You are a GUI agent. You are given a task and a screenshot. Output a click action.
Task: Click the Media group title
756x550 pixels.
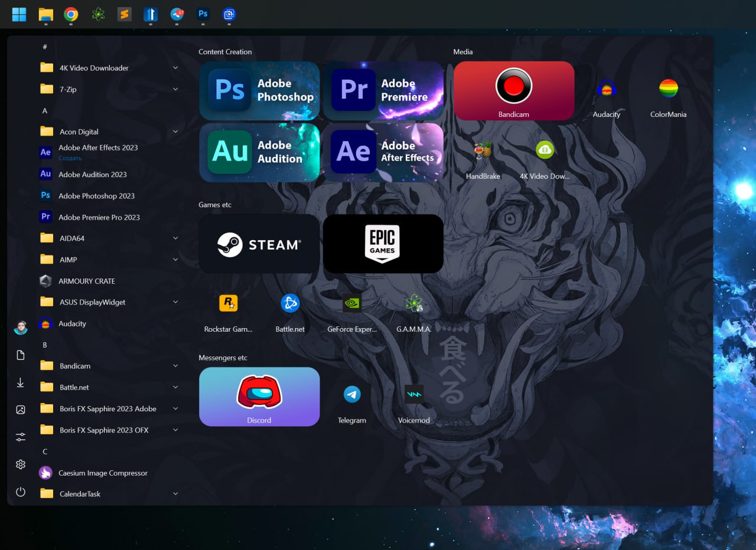tap(463, 52)
